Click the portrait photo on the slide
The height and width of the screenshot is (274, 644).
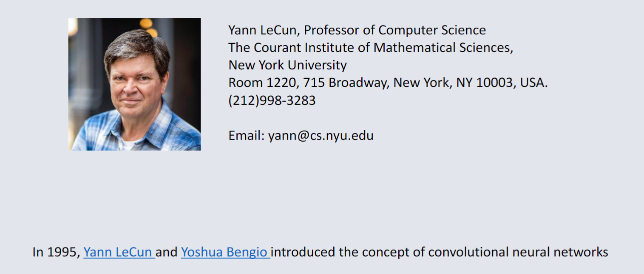[x=134, y=84]
